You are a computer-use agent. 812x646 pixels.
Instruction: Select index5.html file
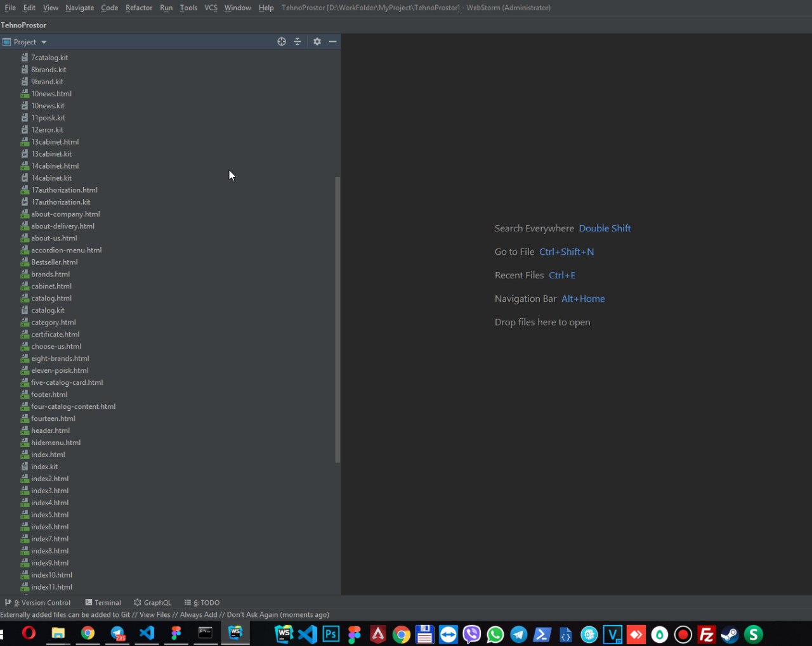tap(50, 515)
